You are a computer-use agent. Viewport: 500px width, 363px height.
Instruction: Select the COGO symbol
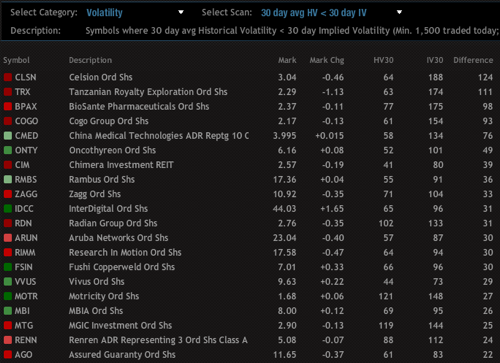pyautogui.click(x=27, y=121)
